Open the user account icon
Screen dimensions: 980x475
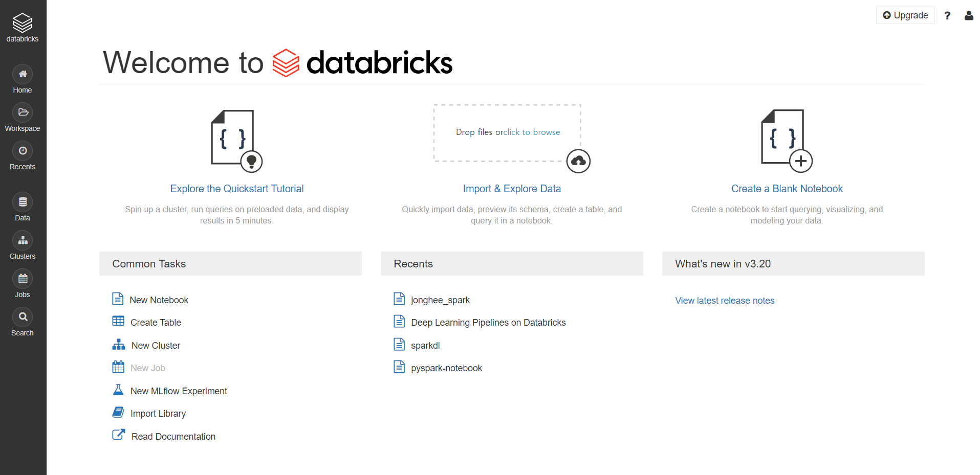coord(969,15)
